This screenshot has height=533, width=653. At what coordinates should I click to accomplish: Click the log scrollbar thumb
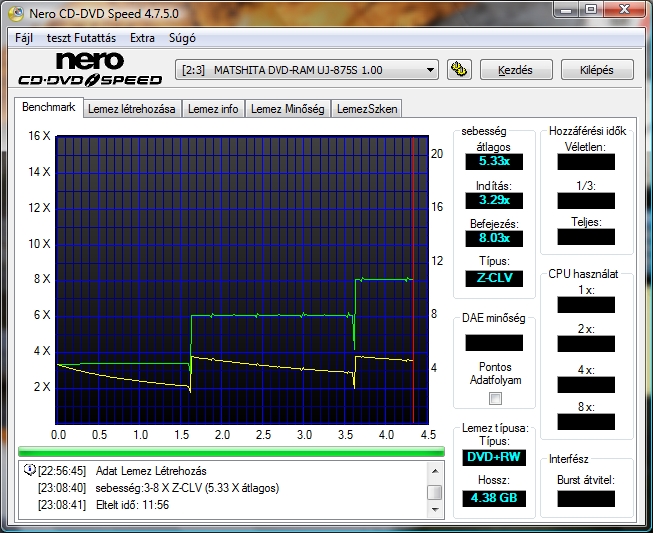point(435,492)
